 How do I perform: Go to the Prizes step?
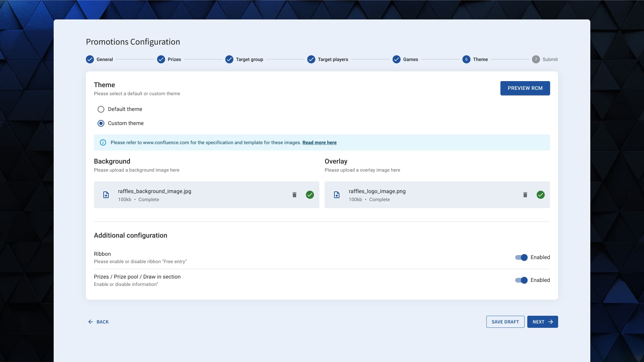pos(169,59)
